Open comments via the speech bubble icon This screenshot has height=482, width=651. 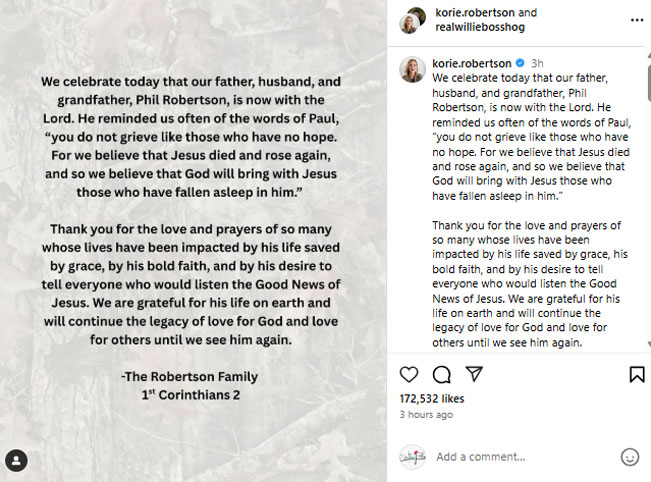442,374
